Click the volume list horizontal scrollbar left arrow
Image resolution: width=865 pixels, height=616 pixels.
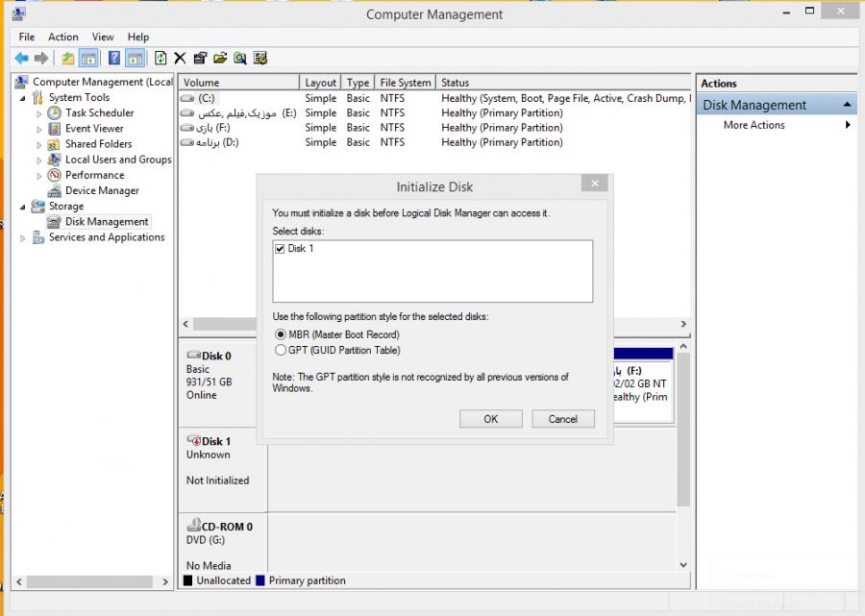(x=185, y=324)
